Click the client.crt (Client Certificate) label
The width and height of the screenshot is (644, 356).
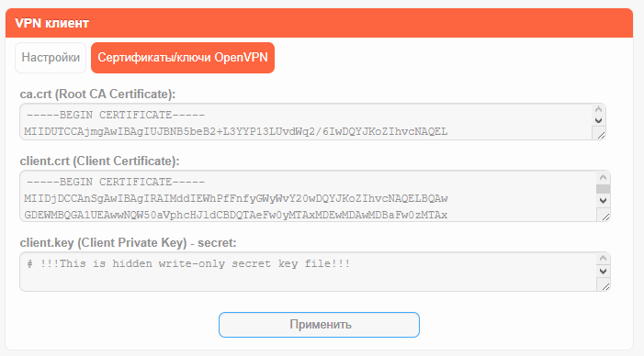click(100, 161)
